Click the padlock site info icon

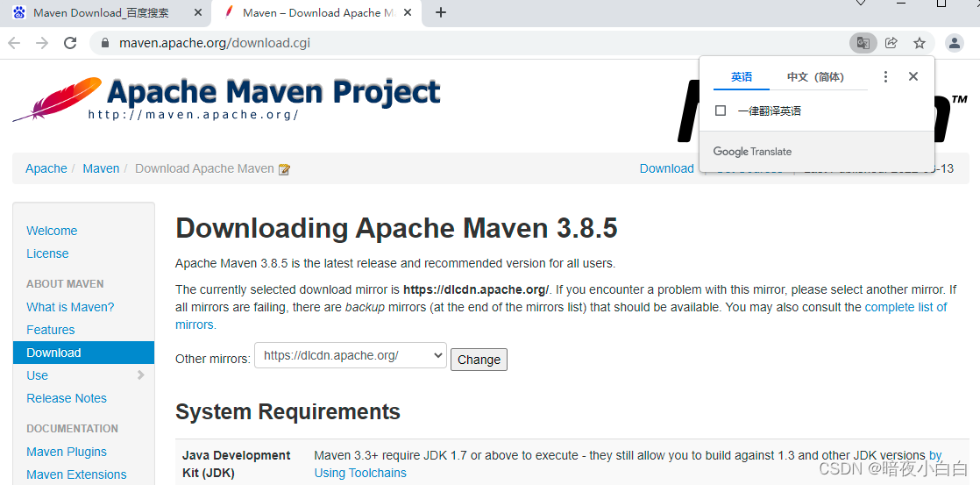coord(105,43)
